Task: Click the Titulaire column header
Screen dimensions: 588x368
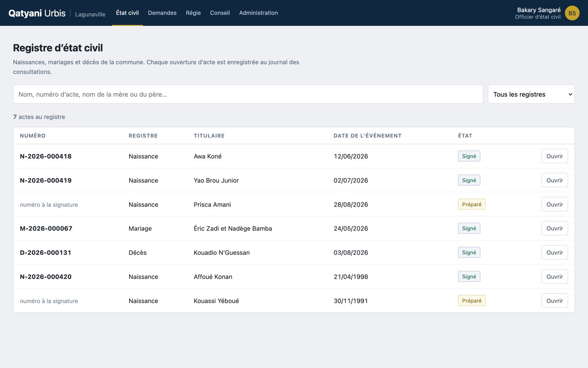Action: point(209,136)
